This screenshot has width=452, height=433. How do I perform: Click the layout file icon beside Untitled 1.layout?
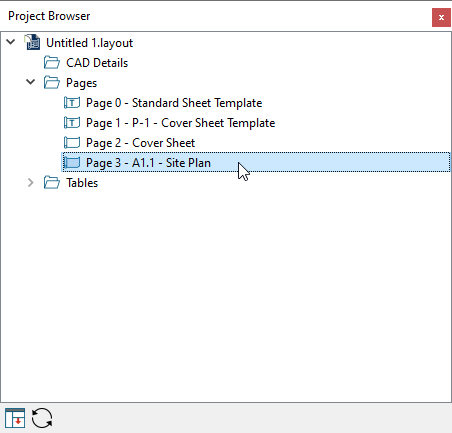[32, 42]
